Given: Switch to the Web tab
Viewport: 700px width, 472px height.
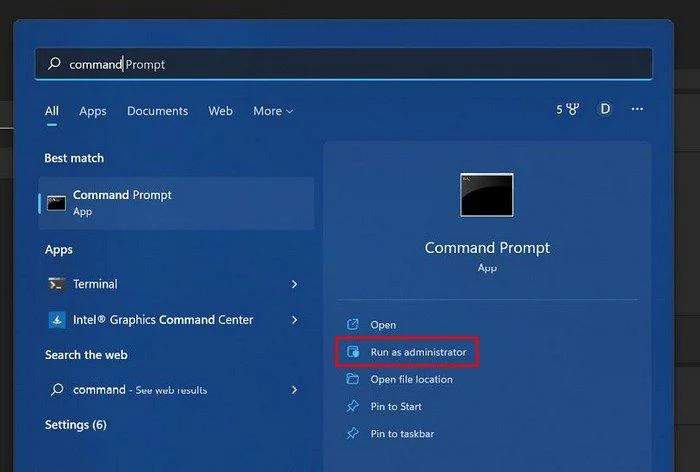Looking at the screenshot, I should tap(221, 111).
